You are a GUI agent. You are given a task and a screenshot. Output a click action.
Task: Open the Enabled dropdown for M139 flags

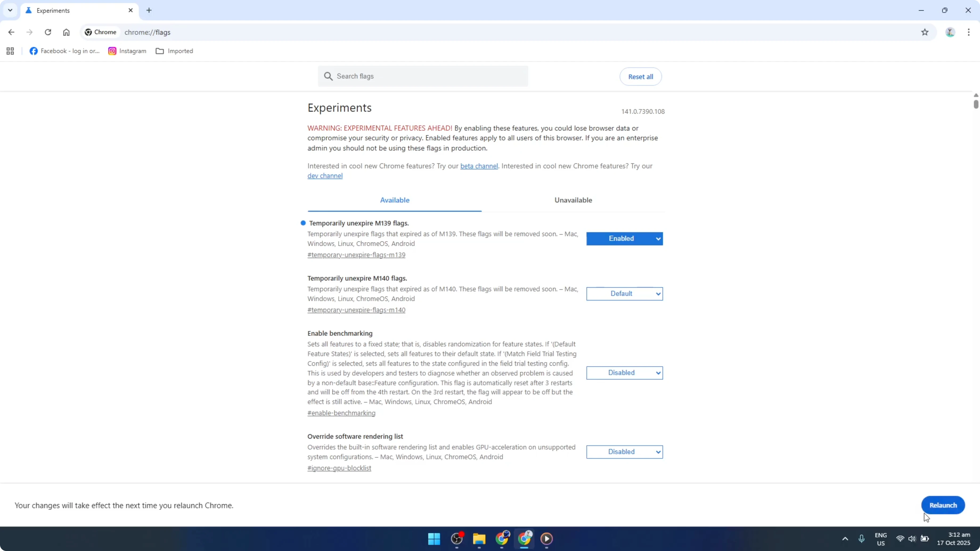[624, 239]
